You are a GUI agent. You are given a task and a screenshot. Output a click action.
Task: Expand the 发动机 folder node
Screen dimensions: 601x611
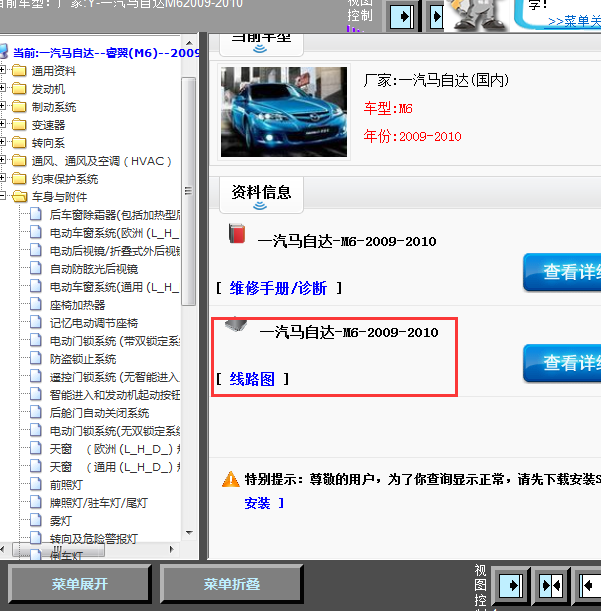point(2,88)
